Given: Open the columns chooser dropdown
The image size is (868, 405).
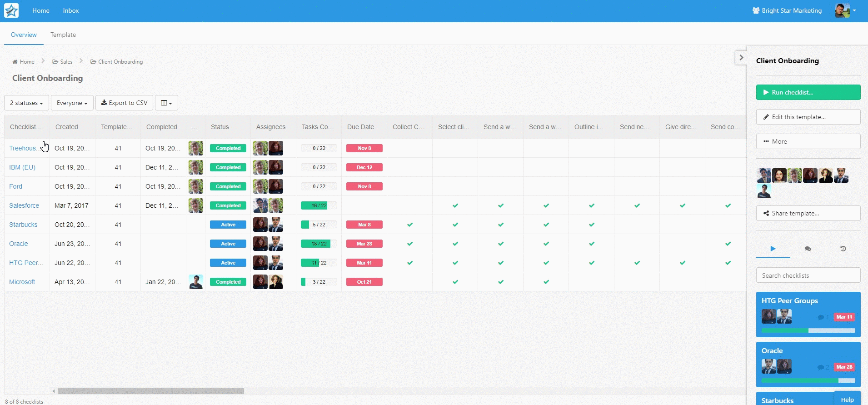Looking at the screenshot, I should click(166, 103).
